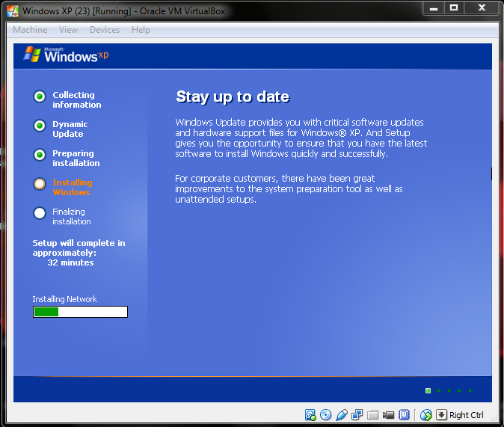504x427 pixels.
Task: Click the keyboard capture arrow icon
Action: coord(441,415)
